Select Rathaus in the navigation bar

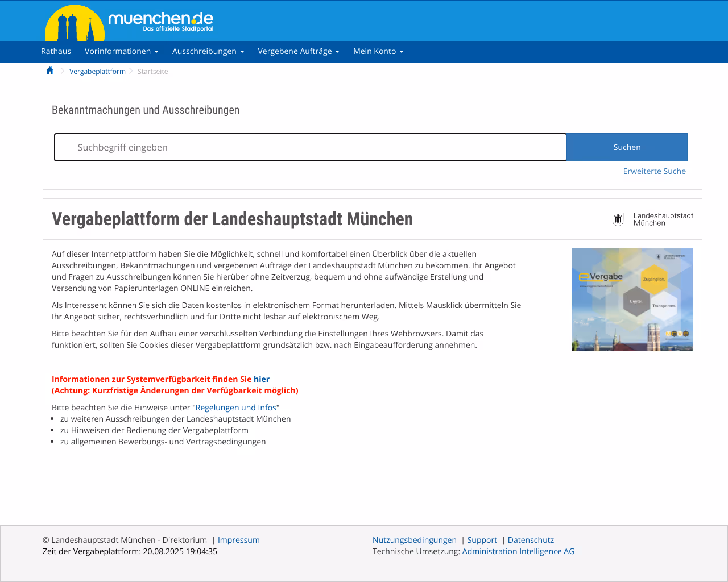pos(56,51)
